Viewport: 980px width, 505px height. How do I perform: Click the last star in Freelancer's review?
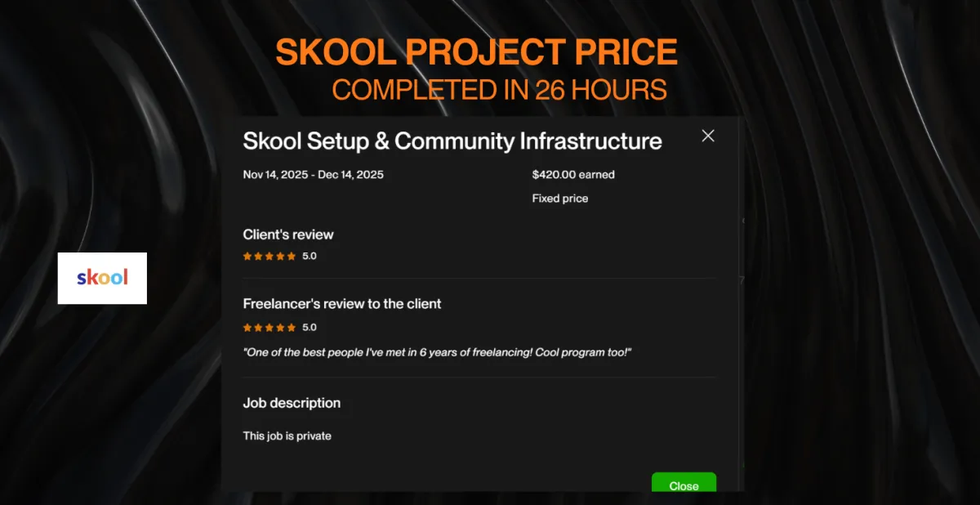click(292, 327)
